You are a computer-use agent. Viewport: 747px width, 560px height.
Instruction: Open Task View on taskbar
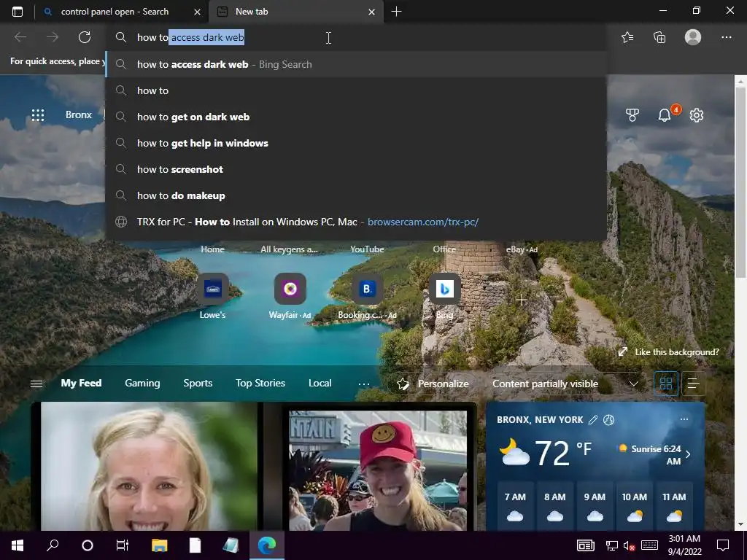[x=123, y=545]
